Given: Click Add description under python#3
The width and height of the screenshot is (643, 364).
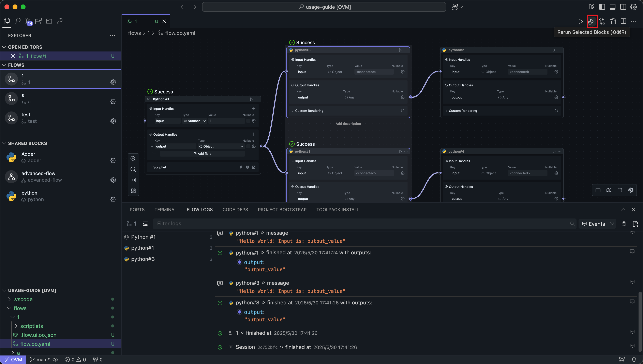Looking at the screenshot, I should point(348,124).
